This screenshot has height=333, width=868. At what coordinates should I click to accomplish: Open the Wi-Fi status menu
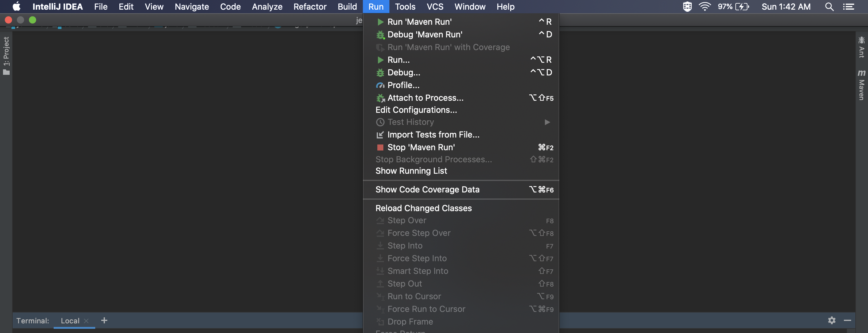705,6
